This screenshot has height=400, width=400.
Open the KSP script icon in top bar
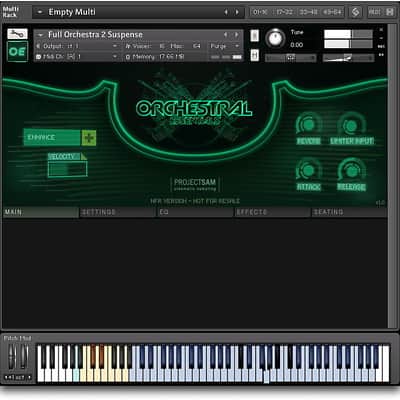click(x=355, y=12)
